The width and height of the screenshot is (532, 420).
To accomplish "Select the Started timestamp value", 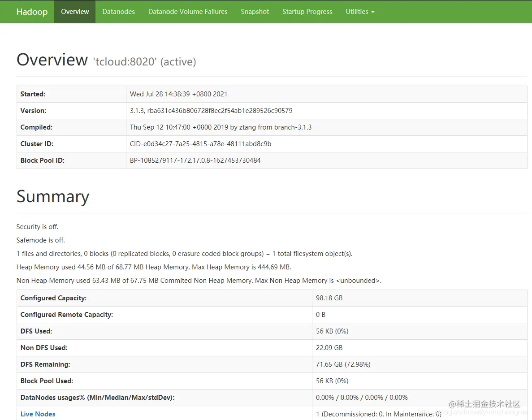I will [x=178, y=94].
